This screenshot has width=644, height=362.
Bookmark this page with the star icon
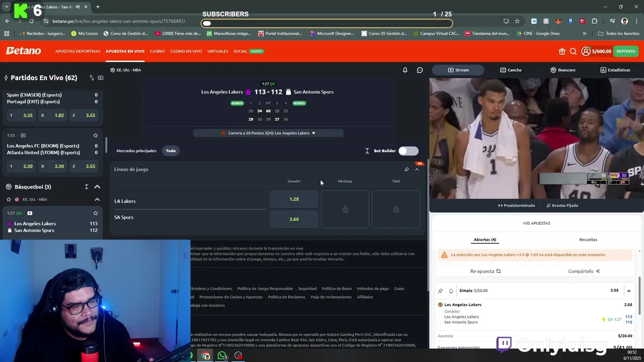click(x=517, y=21)
